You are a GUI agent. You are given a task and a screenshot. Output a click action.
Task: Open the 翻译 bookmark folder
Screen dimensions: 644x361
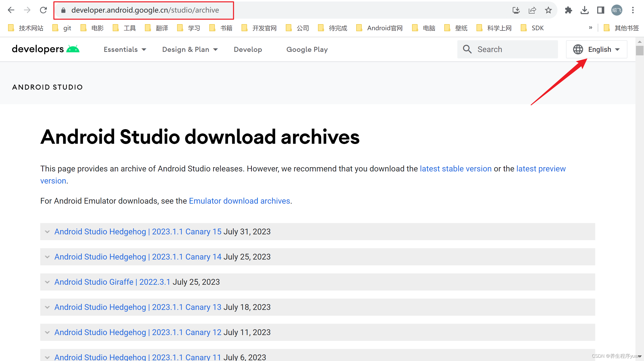click(156, 28)
